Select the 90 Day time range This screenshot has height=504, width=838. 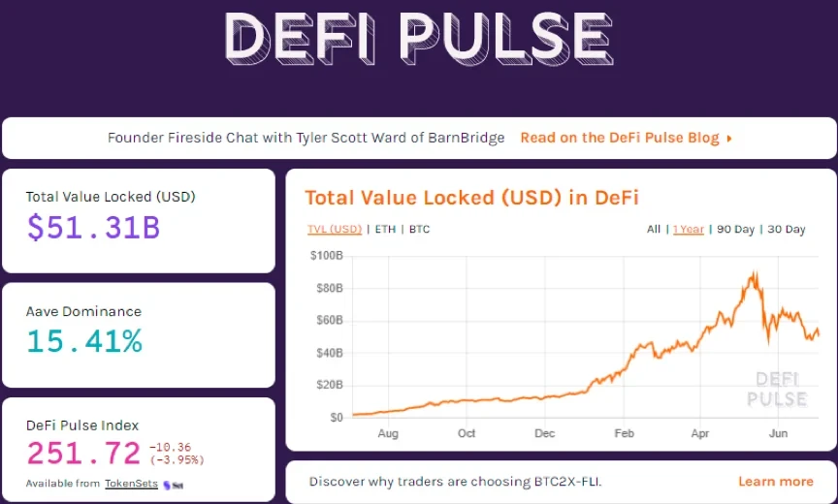735,230
